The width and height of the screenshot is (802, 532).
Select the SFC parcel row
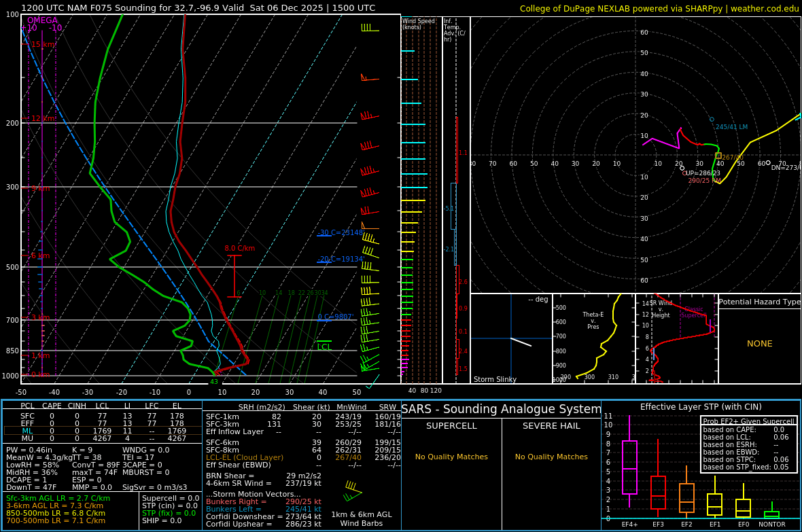103,416
